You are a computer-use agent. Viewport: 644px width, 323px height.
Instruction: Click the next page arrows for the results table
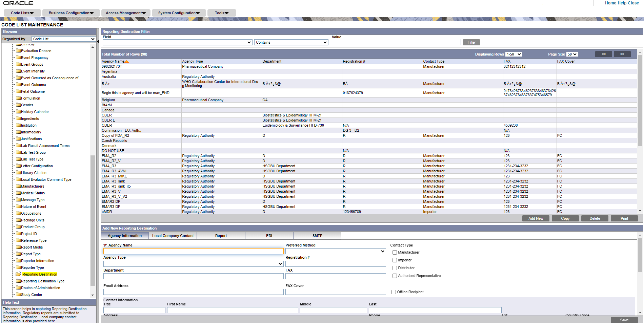coord(622,54)
